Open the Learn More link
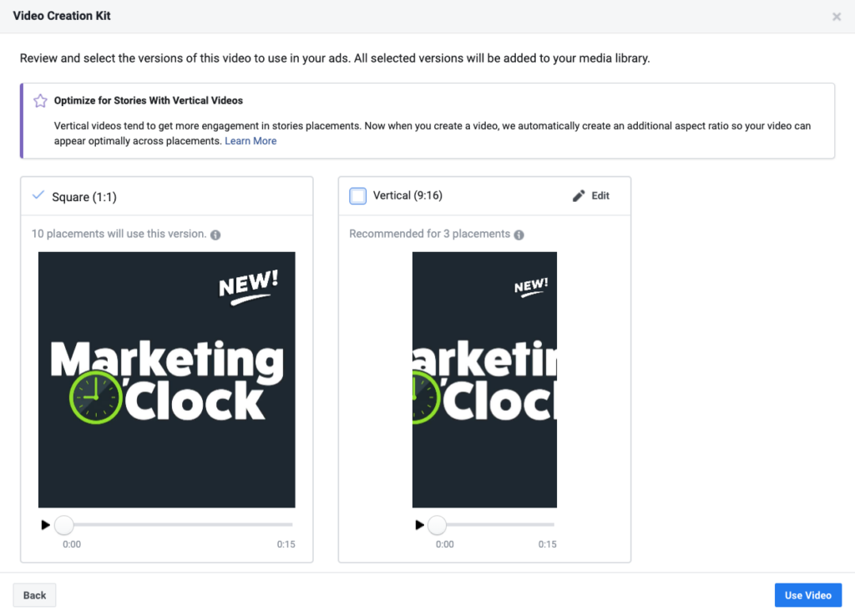855x616 pixels. pyautogui.click(x=250, y=141)
